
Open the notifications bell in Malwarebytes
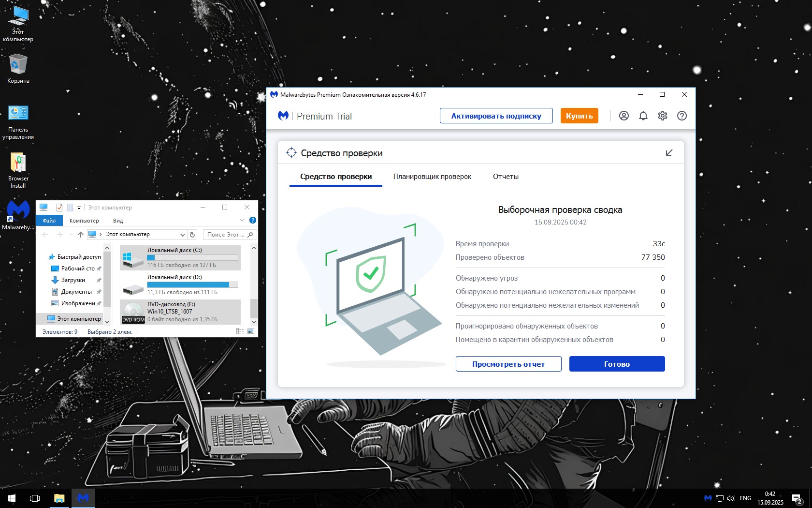pyautogui.click(x=643, y=116)
